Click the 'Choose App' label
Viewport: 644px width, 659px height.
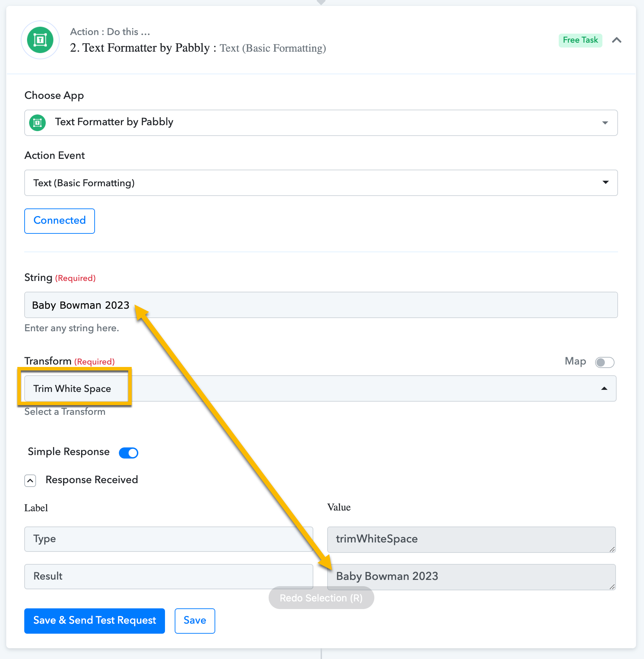54,96
